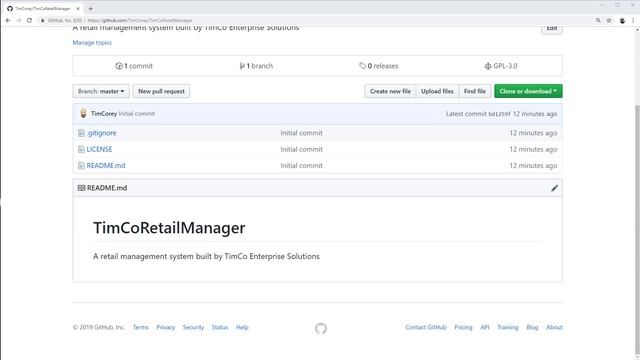Viewport: 640px width, 360px height.
Task: Open the About footer link
Action: click(554, 327)
